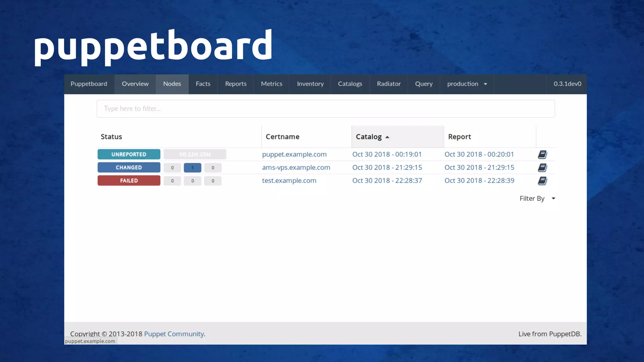Open report Oct 30 2018 - 21:29:15

pos(479,167)
